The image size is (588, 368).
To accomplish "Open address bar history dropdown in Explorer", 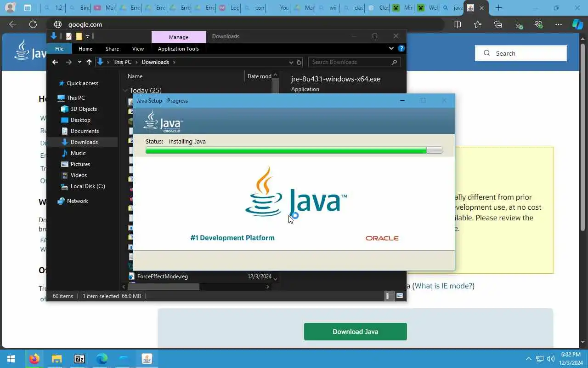I will [x=291, y=62].
